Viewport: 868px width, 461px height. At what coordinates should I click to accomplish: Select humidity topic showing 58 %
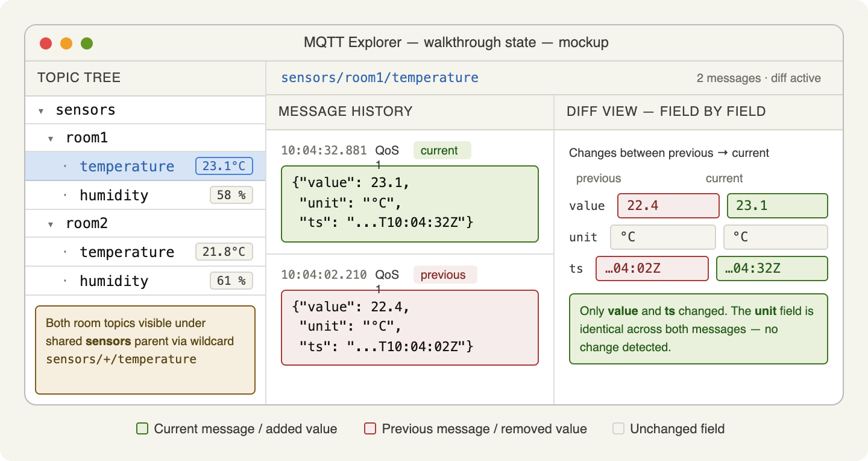(x=145, y=196)
